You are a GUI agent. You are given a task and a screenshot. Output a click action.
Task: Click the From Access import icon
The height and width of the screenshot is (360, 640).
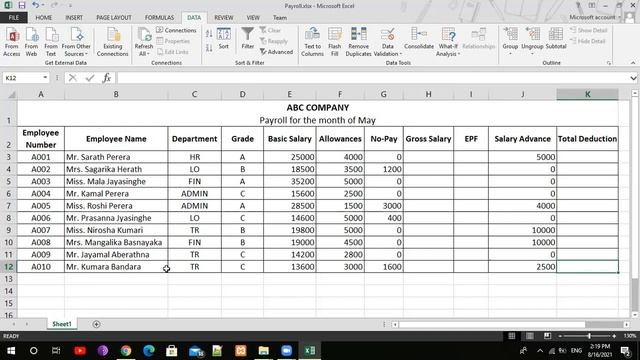(x=12, y=42)
